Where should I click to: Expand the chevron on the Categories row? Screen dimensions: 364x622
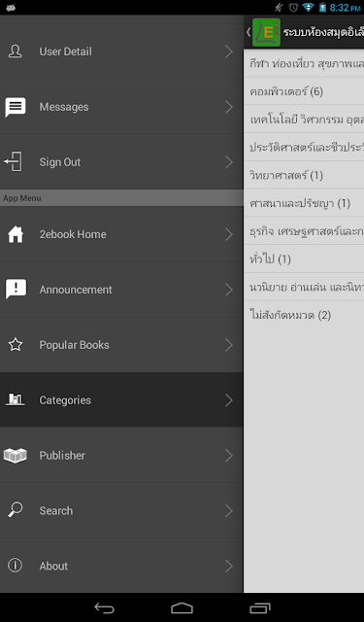tap(229, 399)
